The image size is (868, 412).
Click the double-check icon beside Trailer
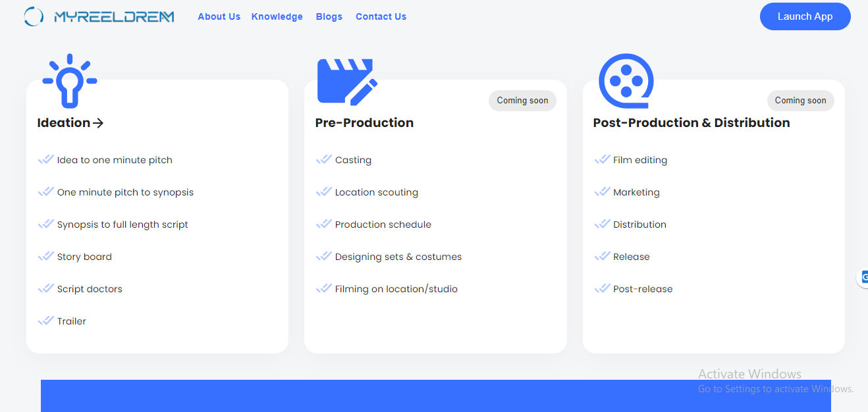[x=45, y=321]
